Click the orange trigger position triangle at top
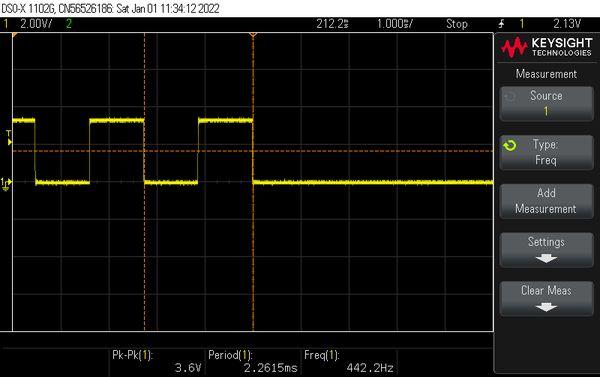Screen dimensions: 600x377 point(253,35)
